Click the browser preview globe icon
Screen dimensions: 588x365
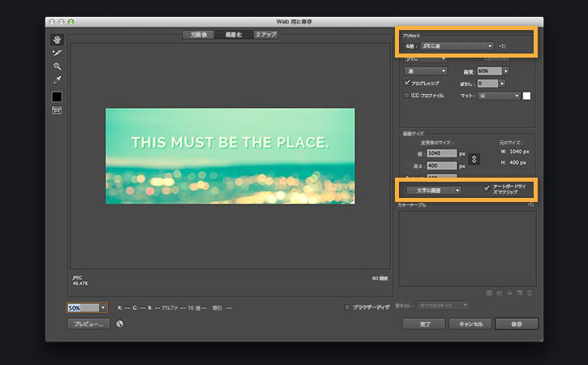pos(119,324)
